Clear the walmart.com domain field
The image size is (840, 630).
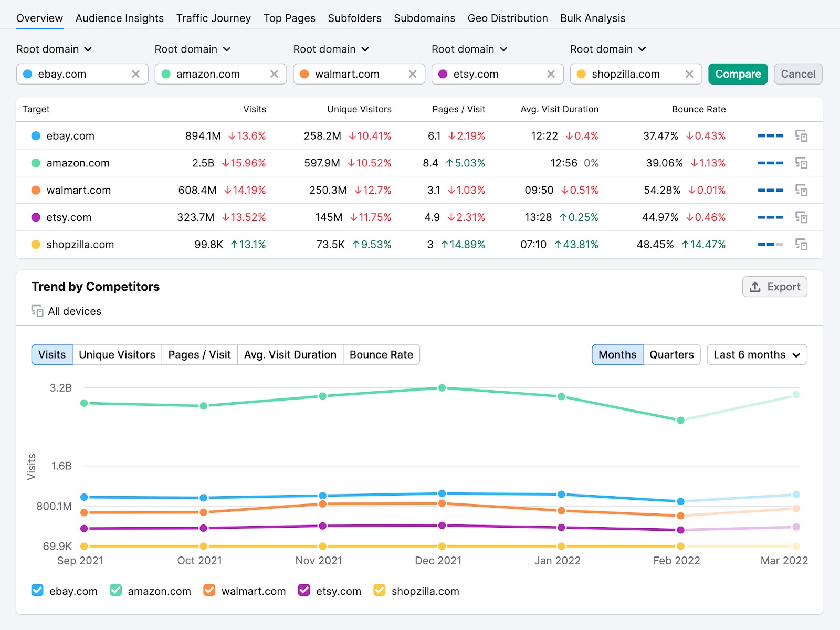[x=413, y=74]
